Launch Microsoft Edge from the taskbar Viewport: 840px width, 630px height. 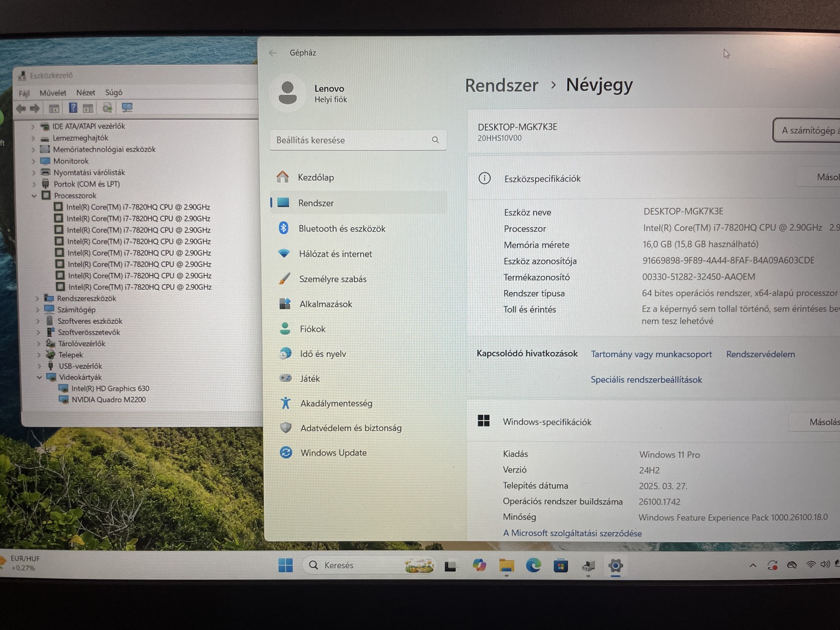point(534,565)
